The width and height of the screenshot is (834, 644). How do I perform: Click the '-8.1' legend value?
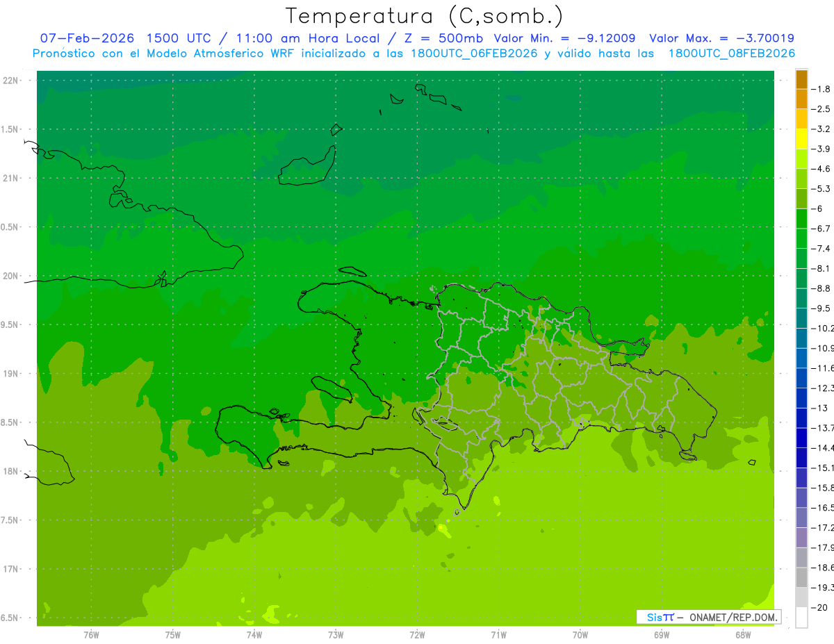[821, 268]
